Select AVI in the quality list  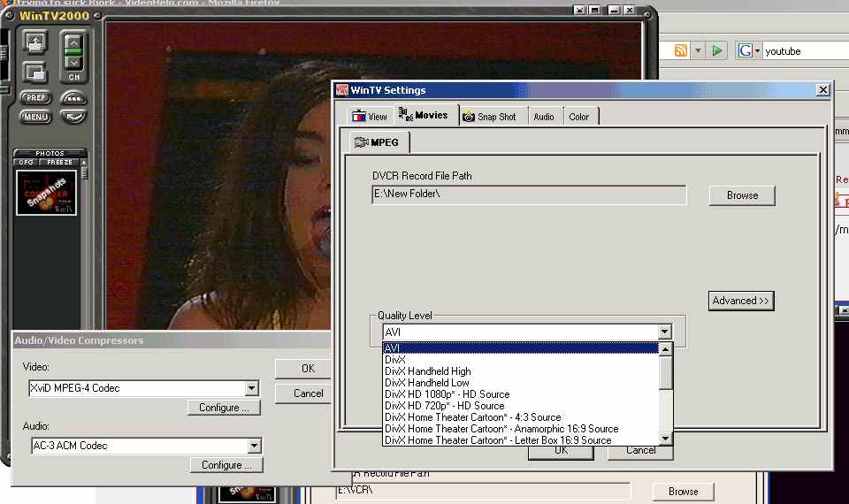[520, 348]
